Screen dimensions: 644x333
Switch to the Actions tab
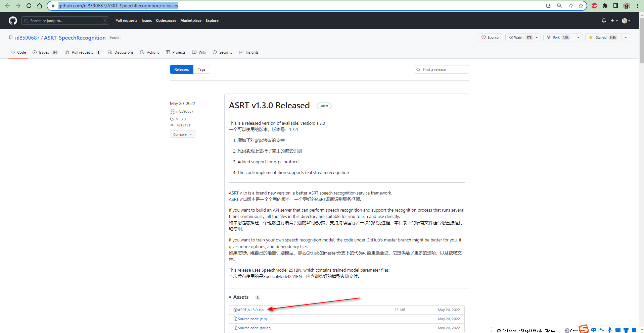pos(150,53)
